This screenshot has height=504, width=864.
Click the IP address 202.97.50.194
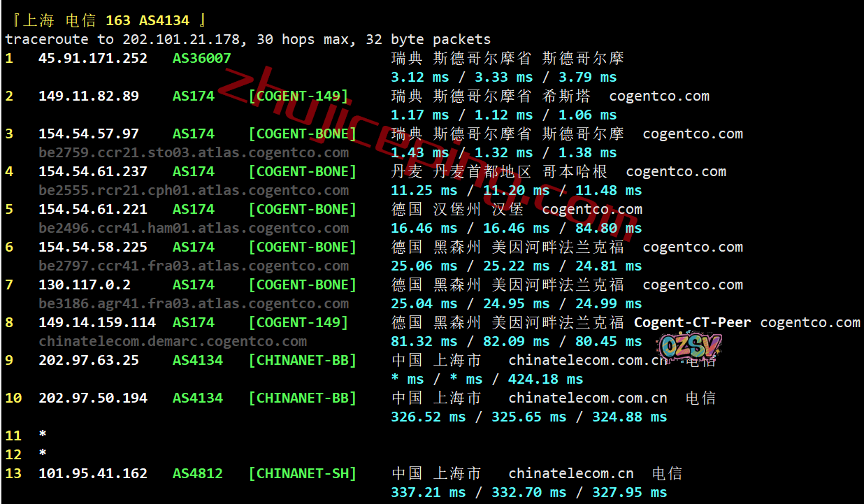click(x=93, y=398)
